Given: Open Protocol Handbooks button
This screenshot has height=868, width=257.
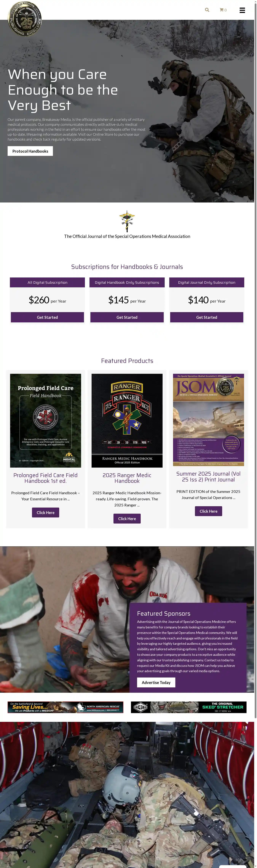Looking at the screenshot, I should click(x=30, y=151).
